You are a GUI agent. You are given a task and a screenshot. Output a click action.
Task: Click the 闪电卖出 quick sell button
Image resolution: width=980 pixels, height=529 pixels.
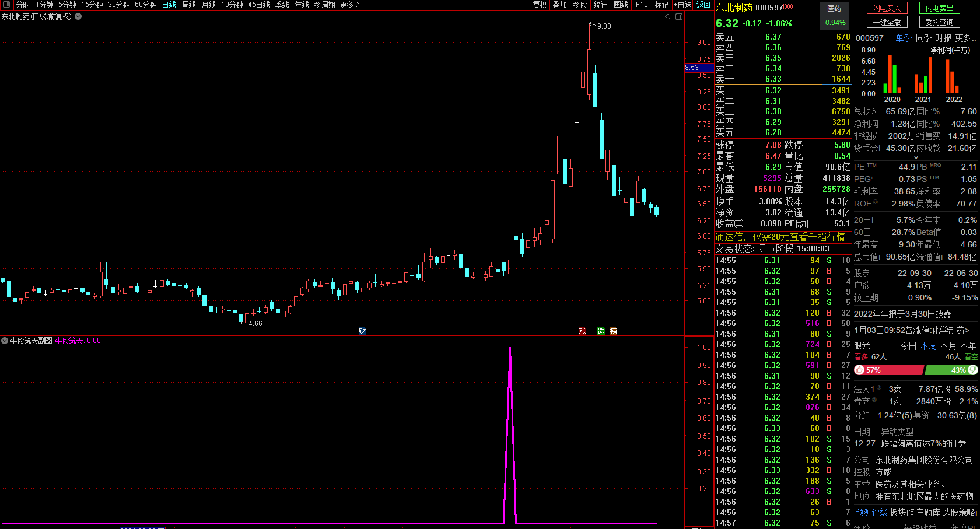[x=940, y=8]
